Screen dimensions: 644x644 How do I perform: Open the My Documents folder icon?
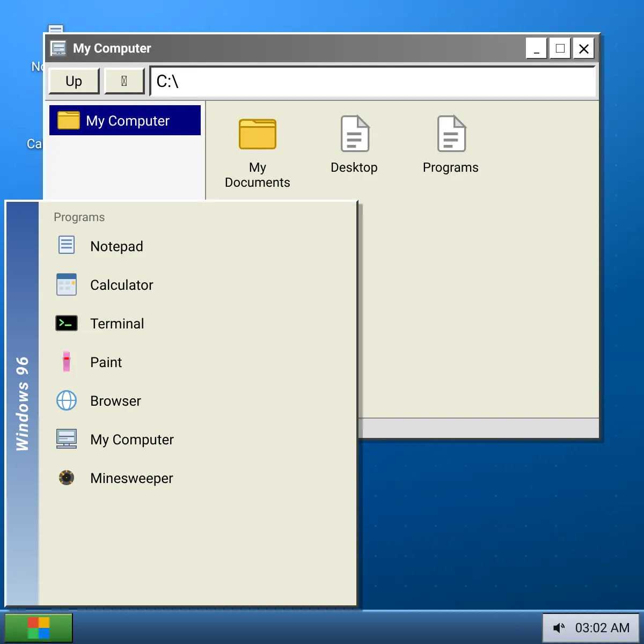(x=258, y=134)
